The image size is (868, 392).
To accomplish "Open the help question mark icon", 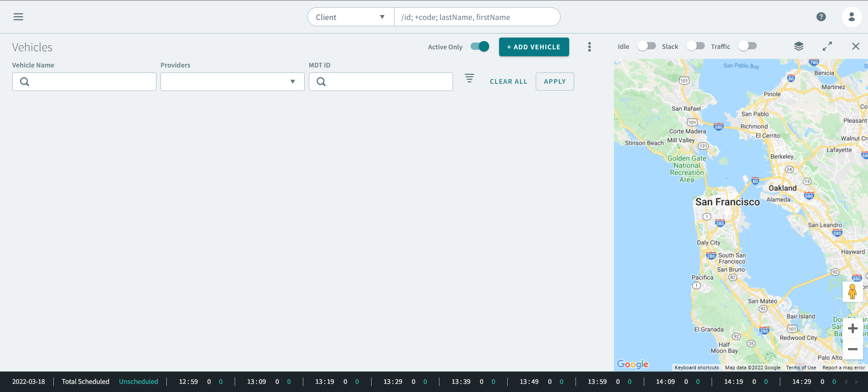I will tap(821, 17).
